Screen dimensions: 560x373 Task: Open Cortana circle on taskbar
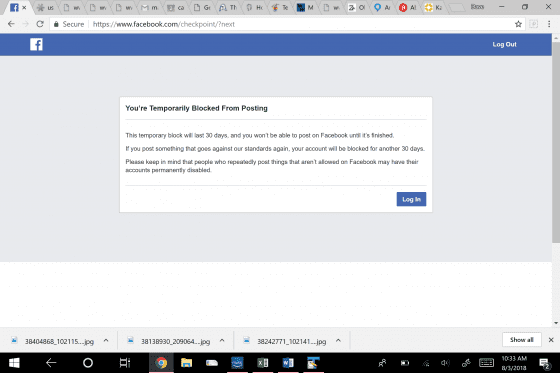88,363
